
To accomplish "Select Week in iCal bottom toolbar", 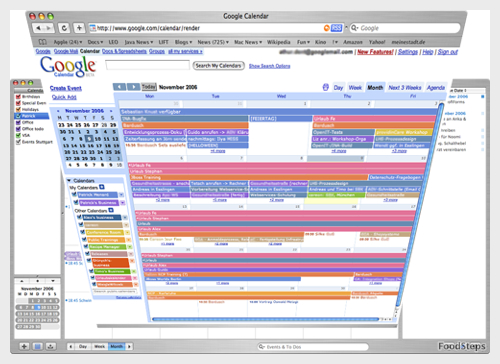I will click(99, 346).
